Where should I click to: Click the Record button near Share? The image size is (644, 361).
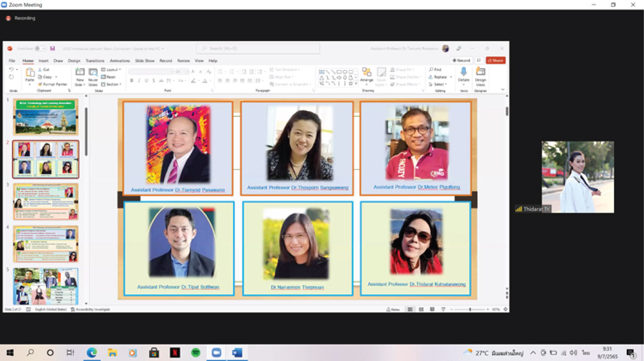click(461, 61)
